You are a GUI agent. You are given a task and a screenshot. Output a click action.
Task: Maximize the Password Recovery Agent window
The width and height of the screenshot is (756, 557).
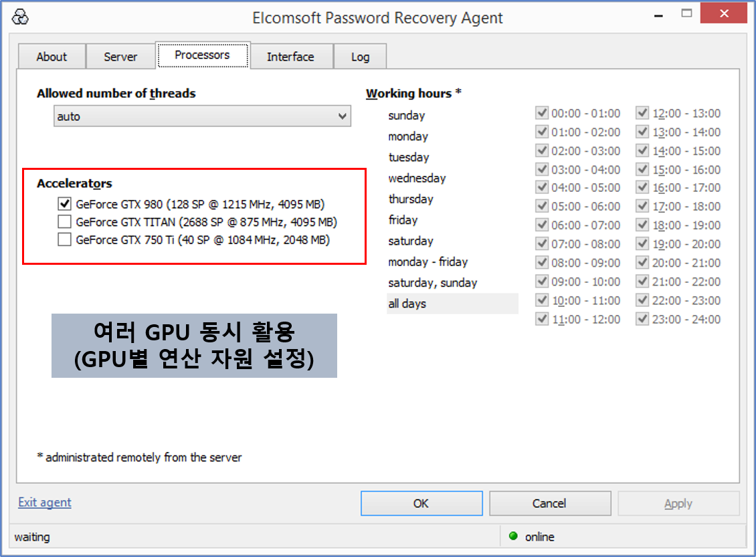686,13
